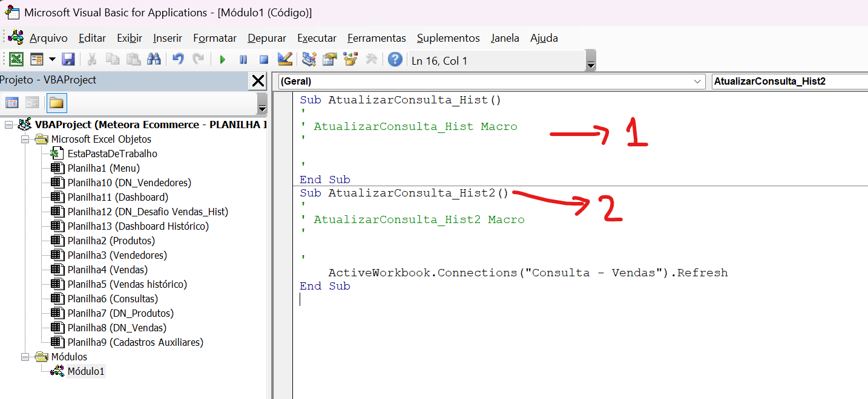Select Planilha12 (DN_Desafio Vendas_Hist)

pyautogui.click(x=148, y=212)
